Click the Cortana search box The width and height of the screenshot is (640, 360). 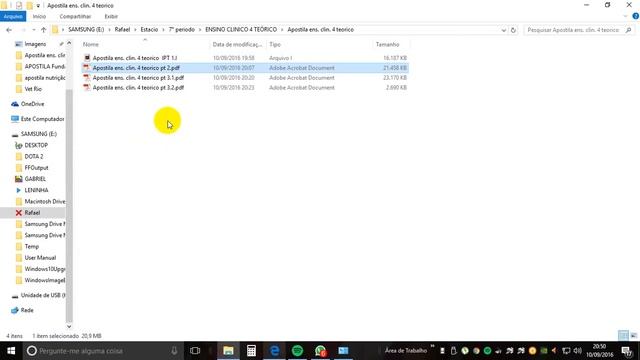coord(102,351)
